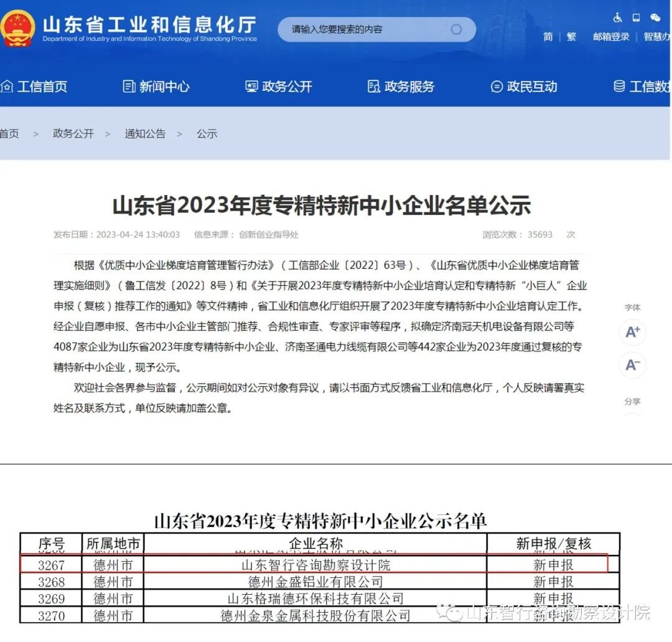Click the publish date 2023-04-24 13:40:03
Screen dimensions: 672x642
138,235
